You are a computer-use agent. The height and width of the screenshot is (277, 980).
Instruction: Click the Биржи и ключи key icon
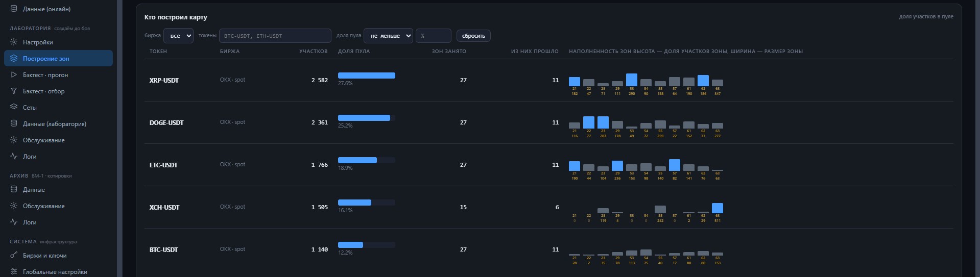[14, 256]
